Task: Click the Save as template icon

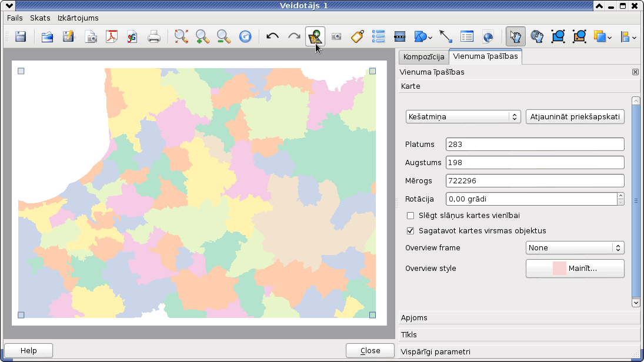Action: click(69, 36)
